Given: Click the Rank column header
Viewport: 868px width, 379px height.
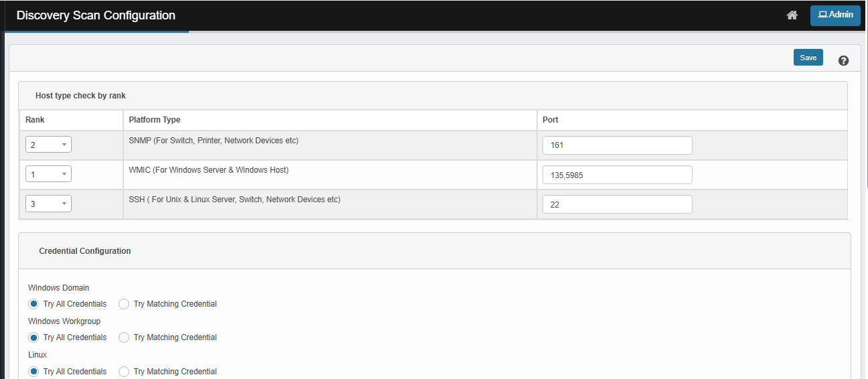Looking at the screenshot, I should pyautogui.click(x=35, y=120).
